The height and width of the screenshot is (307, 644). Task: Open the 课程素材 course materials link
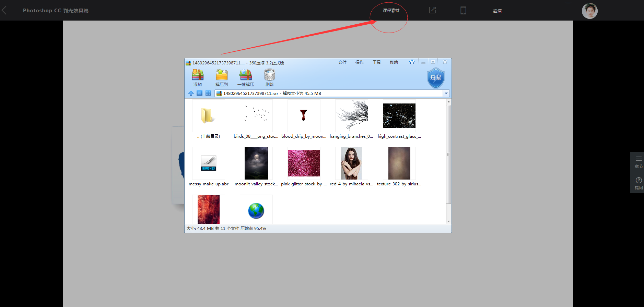pyautogui.click(x=391, y=11)
